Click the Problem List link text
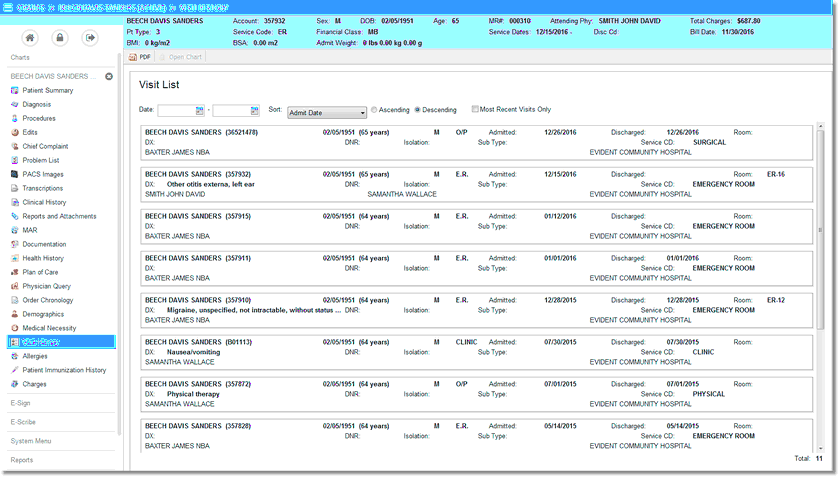This screenshot has width=839, height=477. tap(41, 160)
